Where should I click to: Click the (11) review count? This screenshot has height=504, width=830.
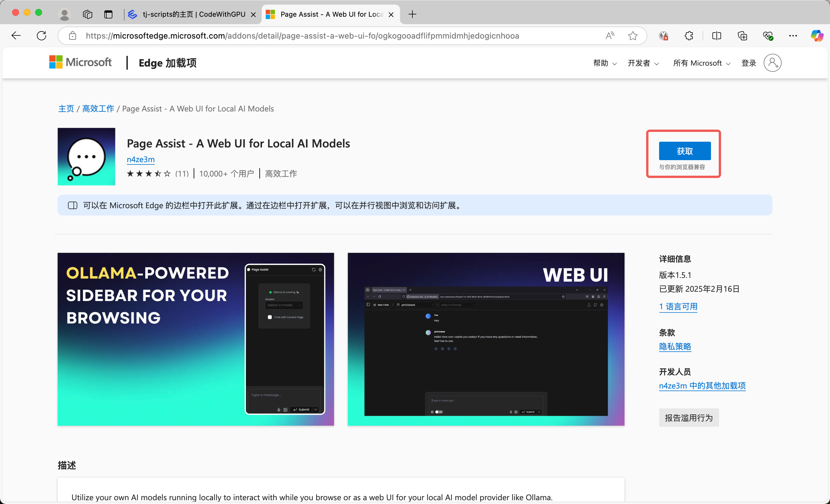(182, 174)
